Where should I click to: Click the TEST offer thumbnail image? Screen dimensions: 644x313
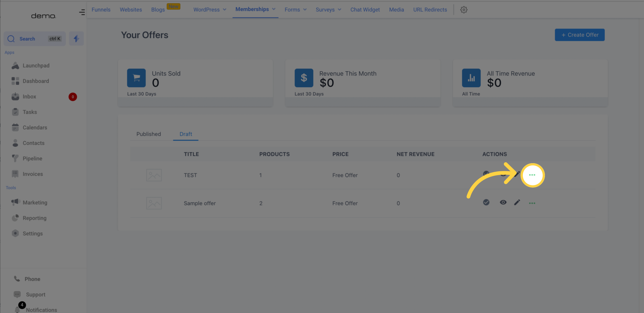click(x=154, y=175)
